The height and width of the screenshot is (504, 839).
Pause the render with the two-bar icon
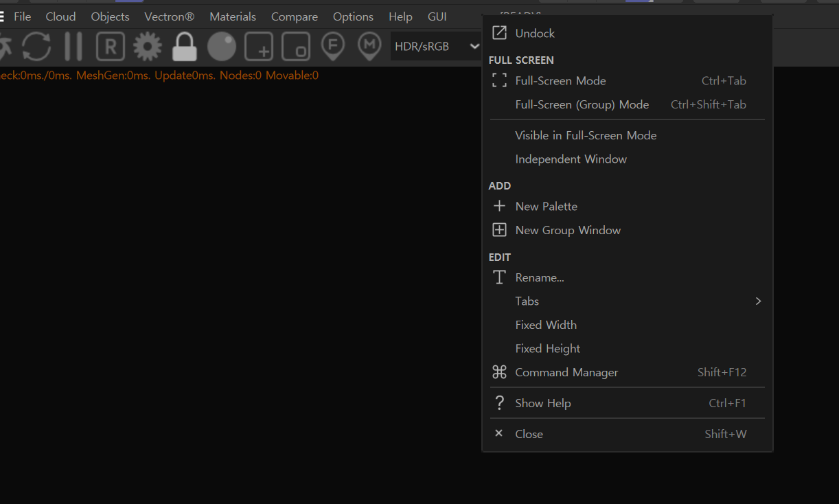tap(73, 47)
